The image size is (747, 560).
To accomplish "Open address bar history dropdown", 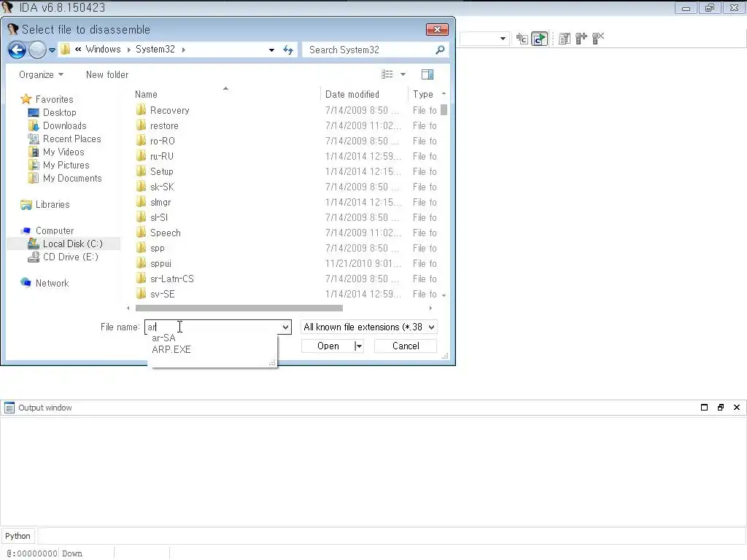I will 271,50.
